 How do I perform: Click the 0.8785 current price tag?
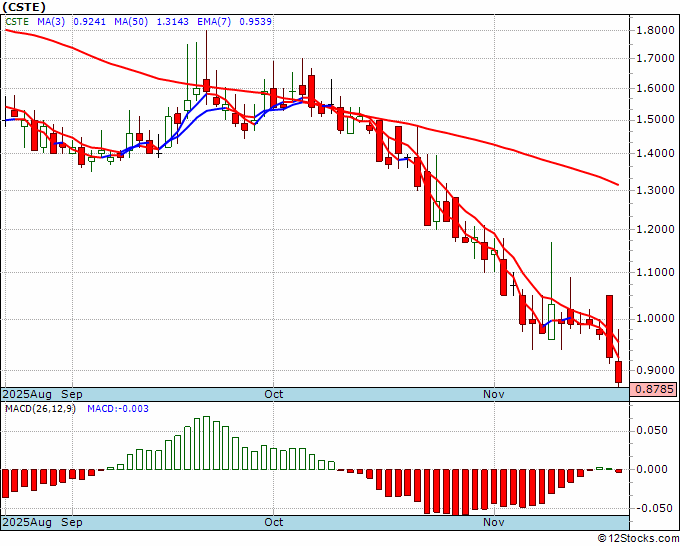[x=654, y=389]
